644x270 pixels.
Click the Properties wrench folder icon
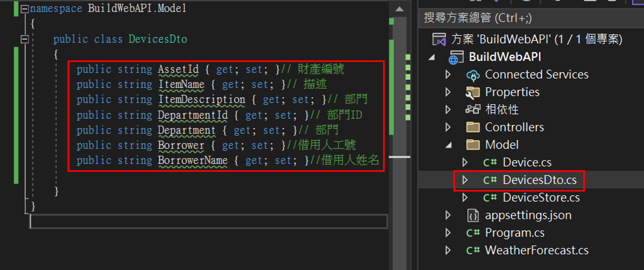473,93
